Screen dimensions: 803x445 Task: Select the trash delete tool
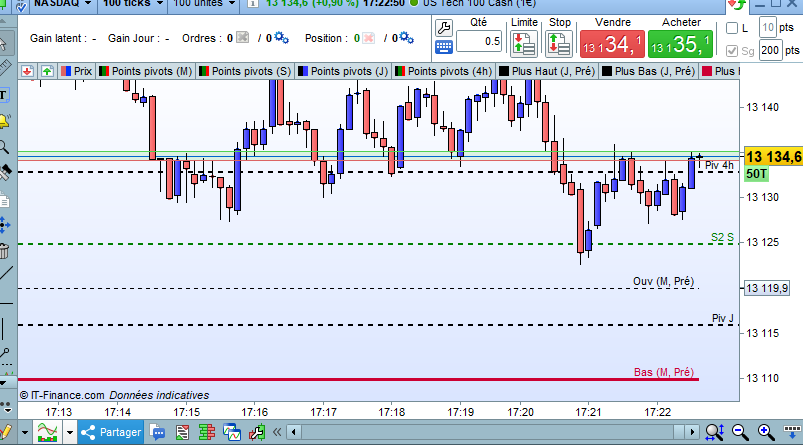click(4, 251)
